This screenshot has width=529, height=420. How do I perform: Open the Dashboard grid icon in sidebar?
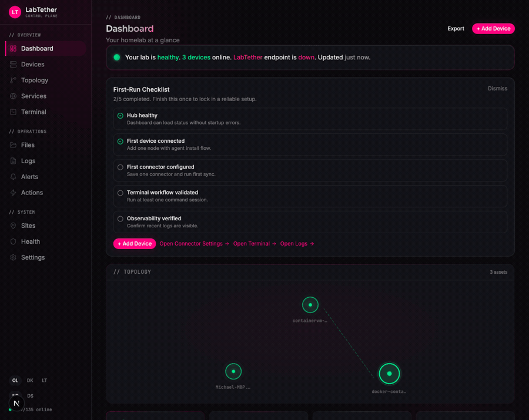(13, 49)
